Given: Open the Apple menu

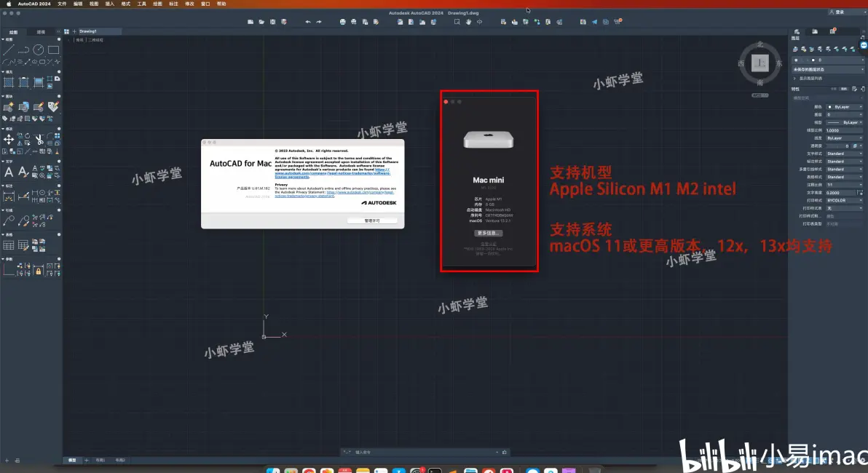Looking at the screenshot, I should (8, 4).
